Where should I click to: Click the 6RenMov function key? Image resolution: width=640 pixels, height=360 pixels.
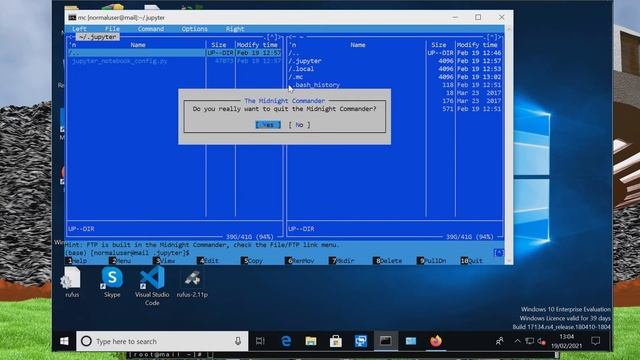(x=300, y=260)
